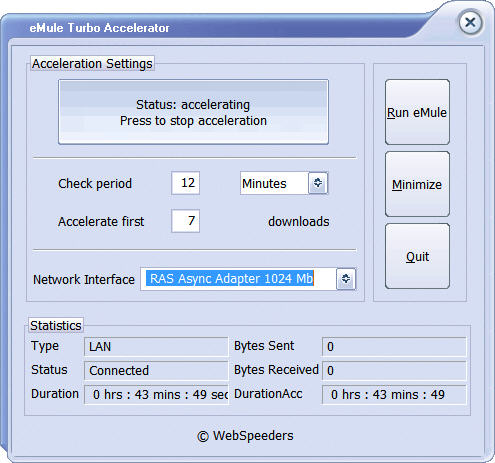Focus the Accelerate first downloads field

(x=185, y=221)
